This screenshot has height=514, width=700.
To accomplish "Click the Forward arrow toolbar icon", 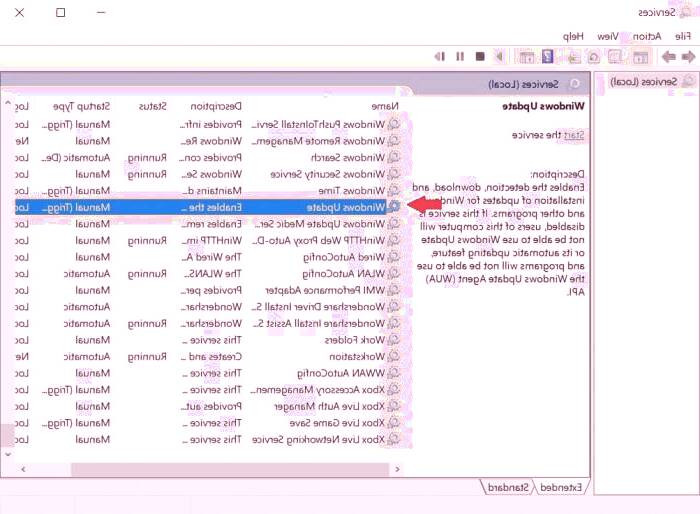I will (x=668, y=57).
